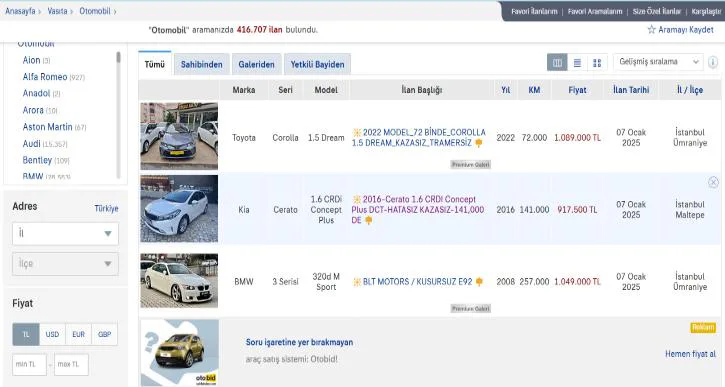Open BMW 3 Serisi listing thumbnail
Screen dimensions: 725x387
(179, 281)
